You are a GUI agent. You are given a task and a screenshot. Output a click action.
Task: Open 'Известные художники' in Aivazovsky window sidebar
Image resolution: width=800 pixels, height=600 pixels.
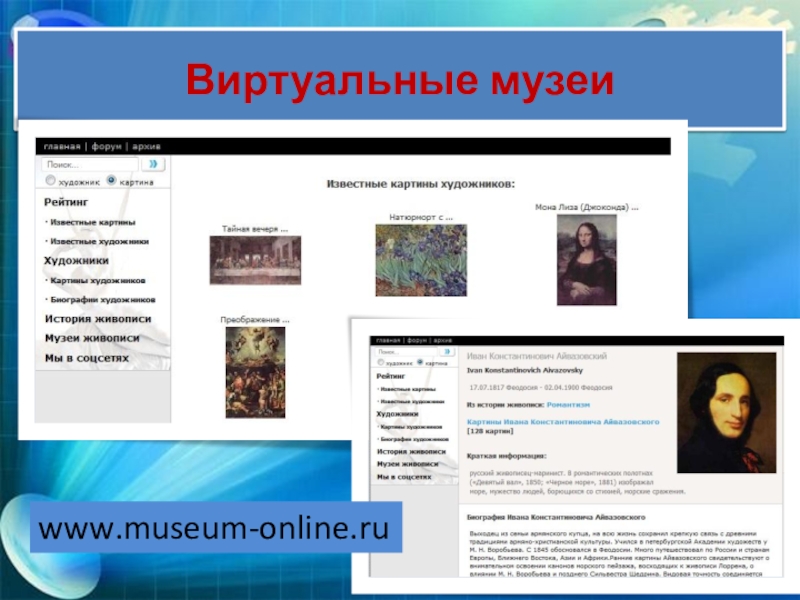click(412, 402)
